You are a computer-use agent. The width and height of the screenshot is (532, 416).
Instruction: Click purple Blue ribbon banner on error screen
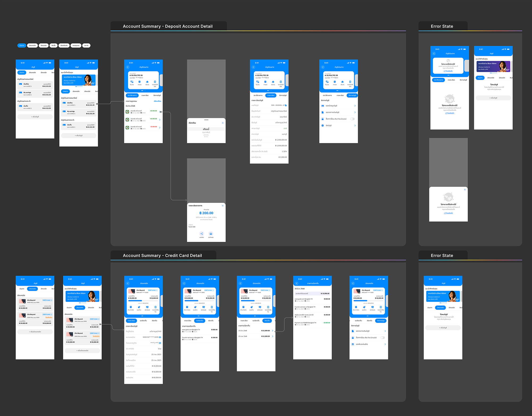tap(493, 66)
